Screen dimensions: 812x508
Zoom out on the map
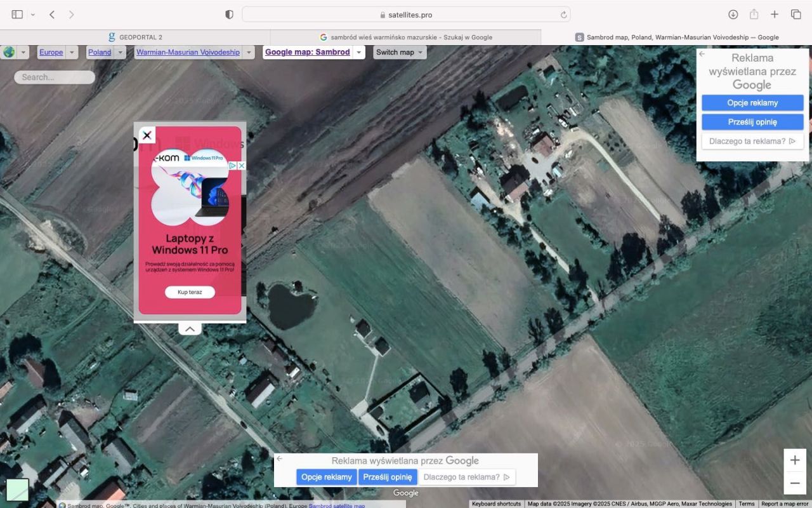tap(795, 483)
